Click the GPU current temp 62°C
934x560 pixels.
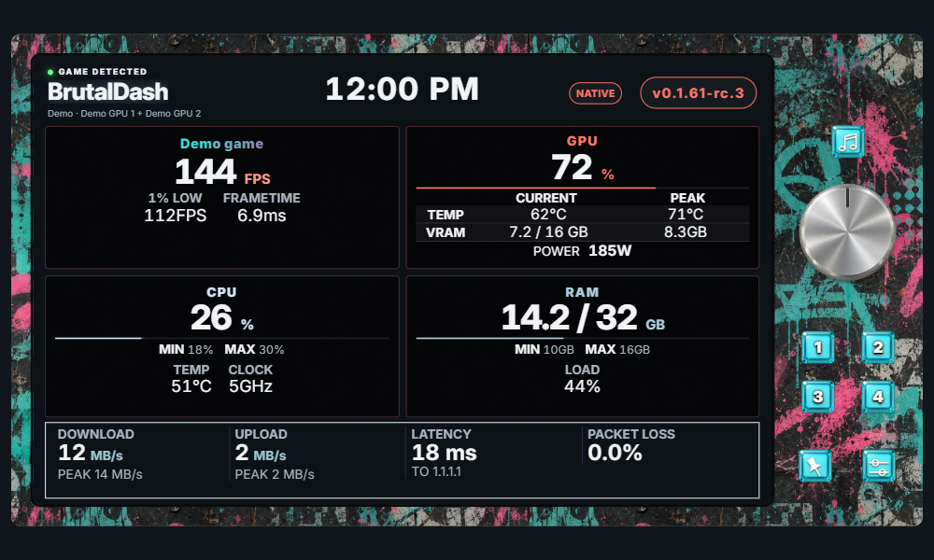[548, 215]
